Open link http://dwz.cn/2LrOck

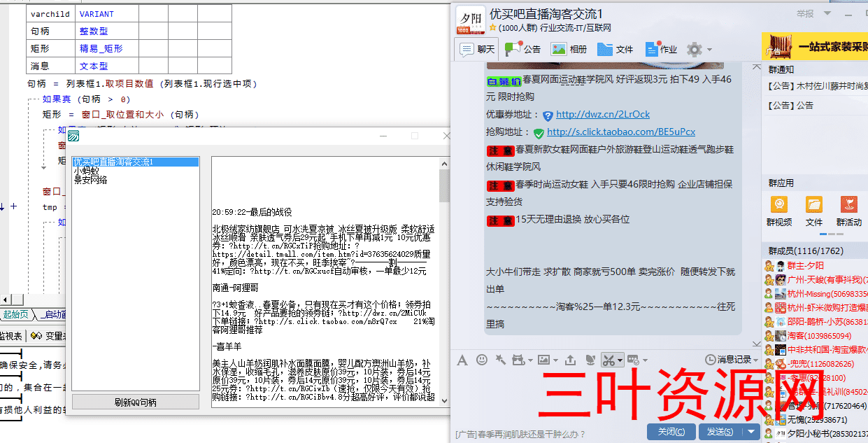(x=603, y=115)
